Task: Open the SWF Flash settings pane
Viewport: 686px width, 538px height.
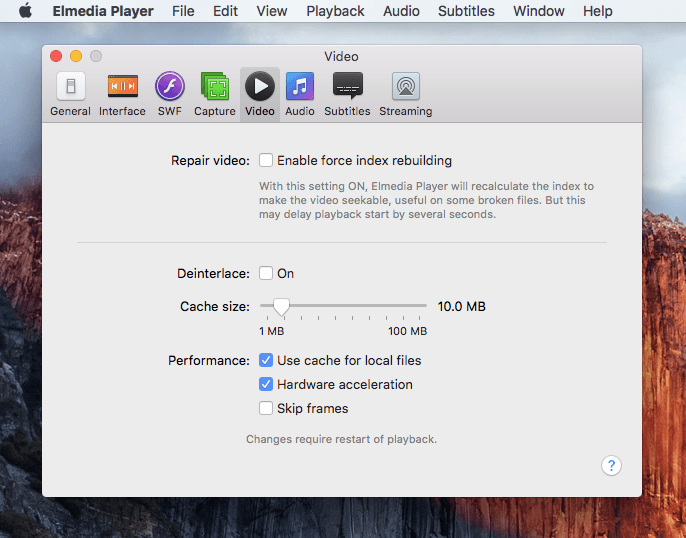Action: [x=170, y=94]
